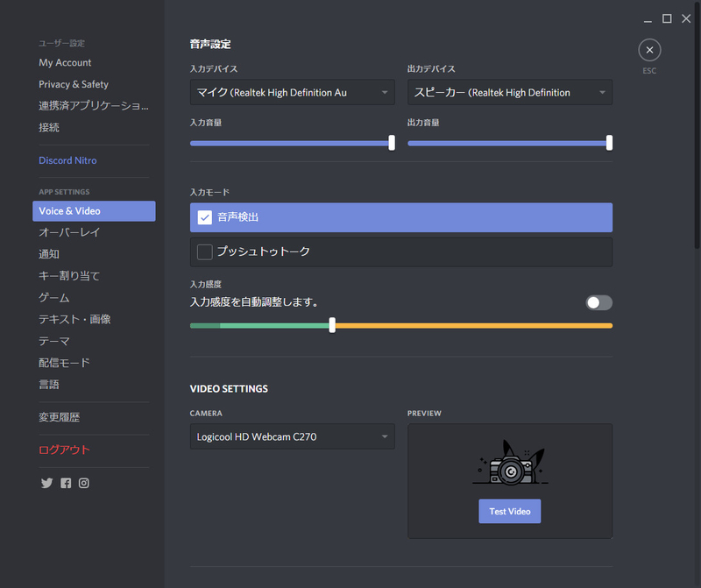Open My Account settings
701x588 pixels.
tap(65, 62)
